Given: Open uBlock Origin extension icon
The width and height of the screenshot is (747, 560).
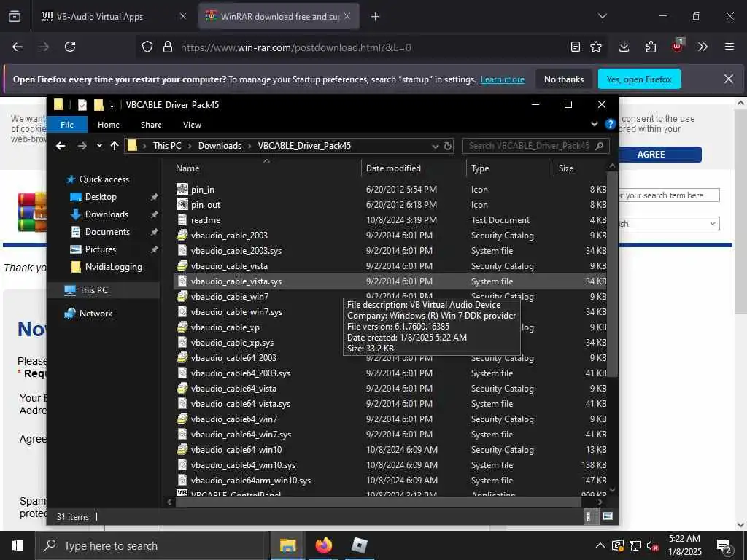Looking at the screenshot, I should 678,46.
